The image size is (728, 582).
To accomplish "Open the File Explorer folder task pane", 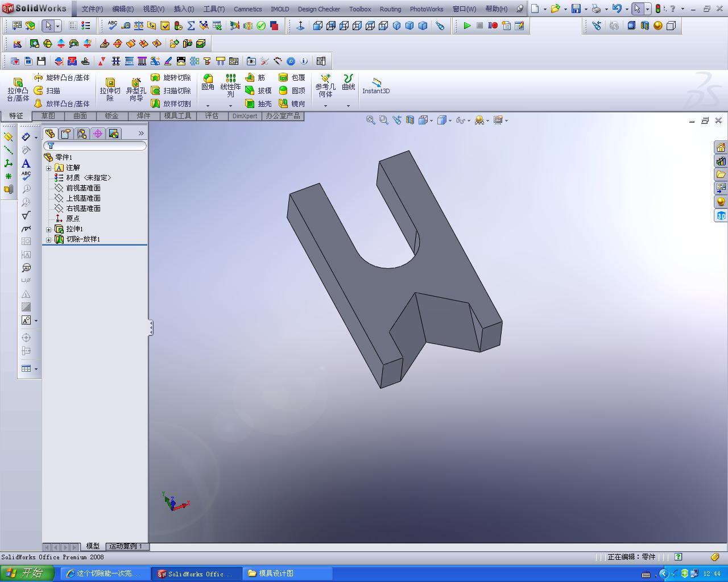I will [x=721, y=174].
